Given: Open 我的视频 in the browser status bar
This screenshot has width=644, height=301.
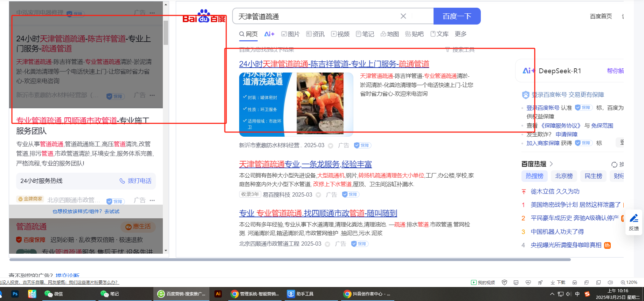Looking at the screenshot, I should coord(483,282).
